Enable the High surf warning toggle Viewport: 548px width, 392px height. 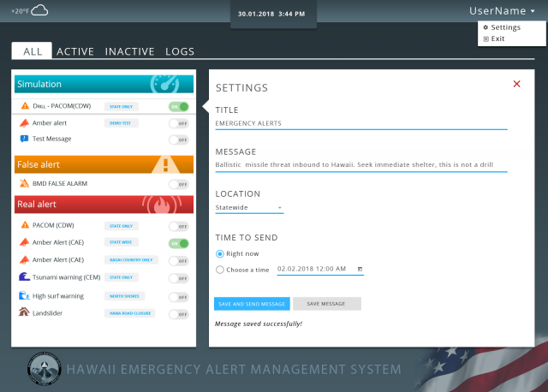[x=179, y=297]
